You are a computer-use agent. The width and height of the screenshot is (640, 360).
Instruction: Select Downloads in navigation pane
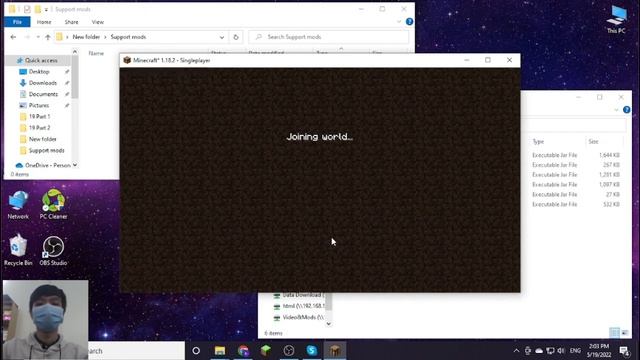(42, 83)
